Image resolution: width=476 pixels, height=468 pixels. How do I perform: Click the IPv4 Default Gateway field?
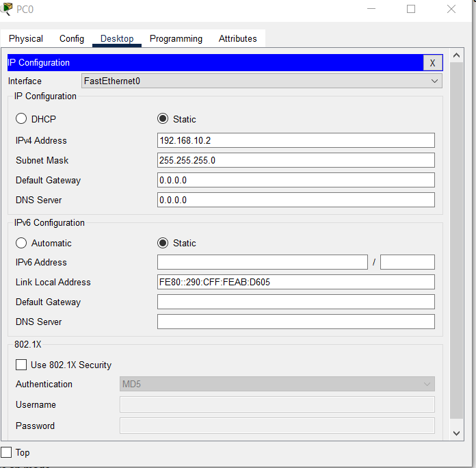pos(295,180)
